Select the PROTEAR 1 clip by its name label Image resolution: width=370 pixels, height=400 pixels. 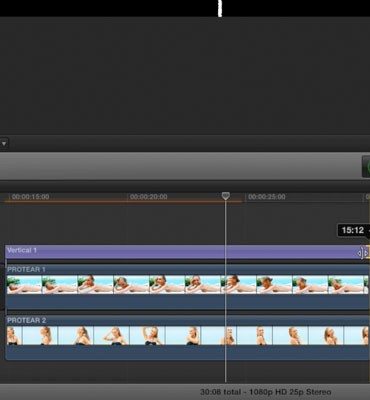click(26, 269)
